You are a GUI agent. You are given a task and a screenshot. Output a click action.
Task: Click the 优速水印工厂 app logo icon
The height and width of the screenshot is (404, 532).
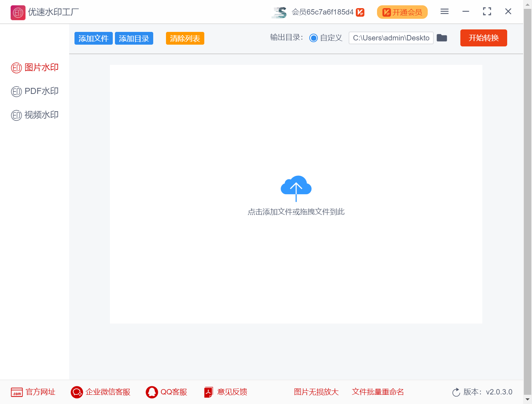[18, 13]
